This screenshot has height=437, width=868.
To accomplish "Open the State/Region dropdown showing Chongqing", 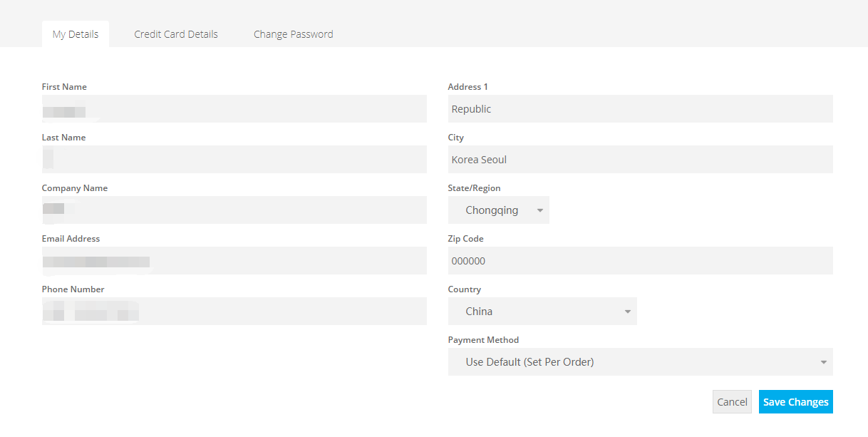I will pos(499,210).
